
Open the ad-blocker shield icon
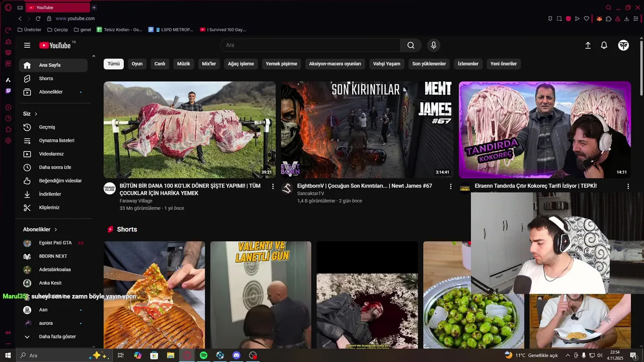tap(569, 19)
